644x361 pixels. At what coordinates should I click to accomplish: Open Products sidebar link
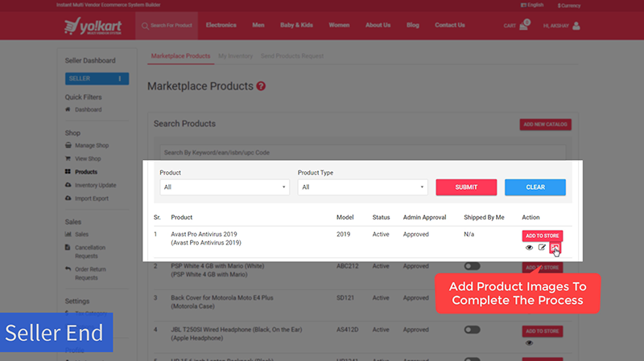86,172
